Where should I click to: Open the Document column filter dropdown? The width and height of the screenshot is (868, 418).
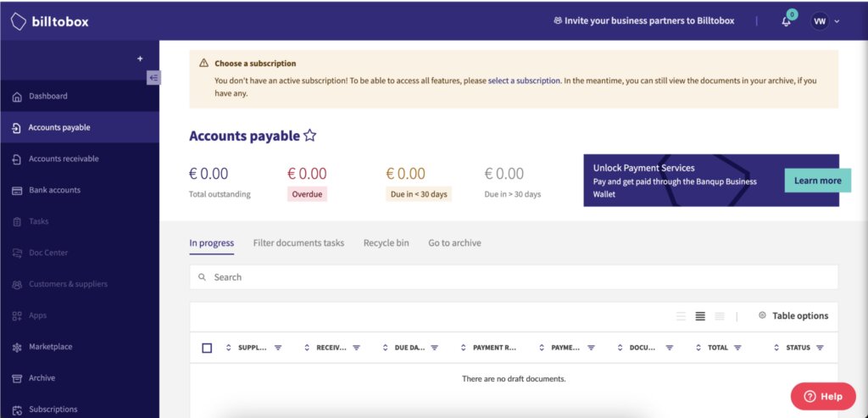click(x=670, y=348)
